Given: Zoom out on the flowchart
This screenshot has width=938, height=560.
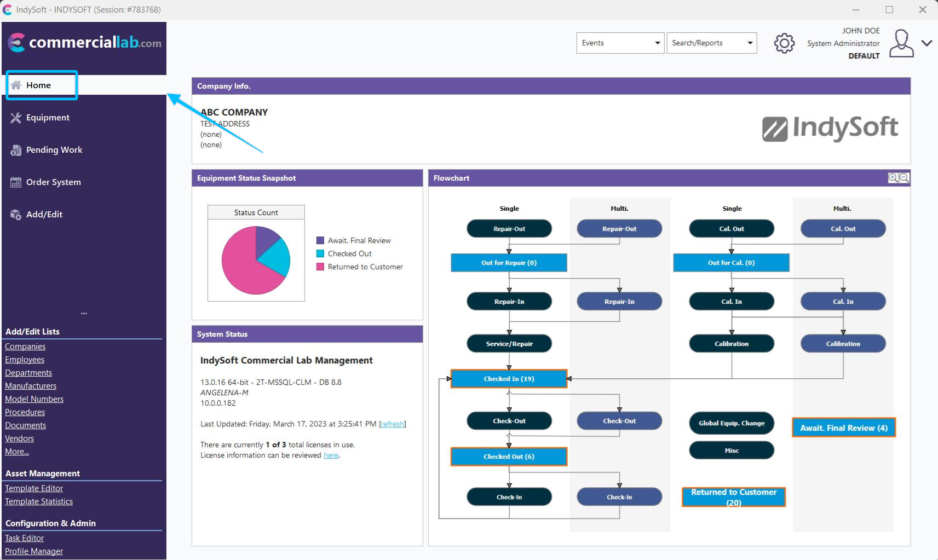Looking at the screenshot, I should point(904,178).
